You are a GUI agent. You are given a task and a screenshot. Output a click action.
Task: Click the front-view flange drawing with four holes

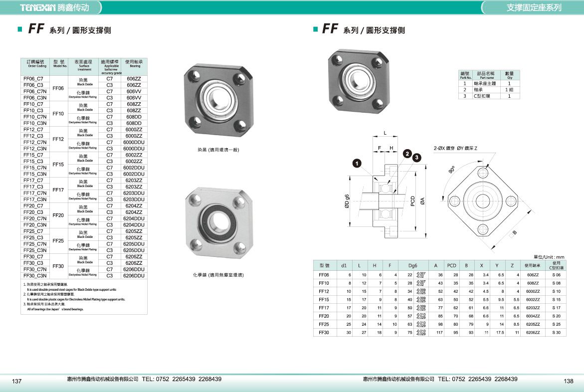[483, 201]
